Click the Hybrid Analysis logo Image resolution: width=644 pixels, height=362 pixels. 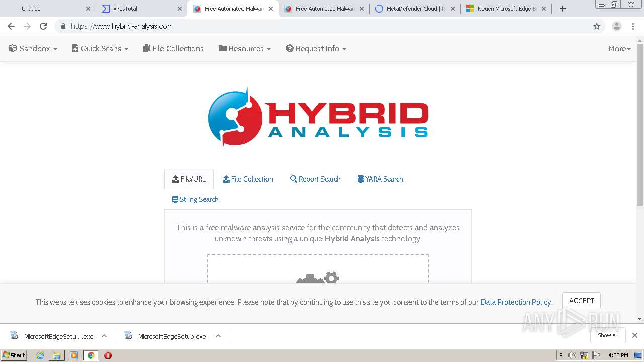coord(318,118)
